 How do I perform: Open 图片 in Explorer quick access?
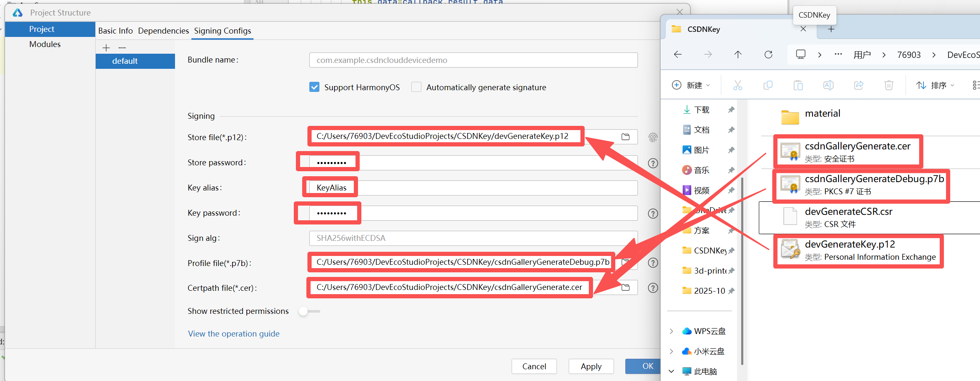pyautogui.click(x=702, y=150)
